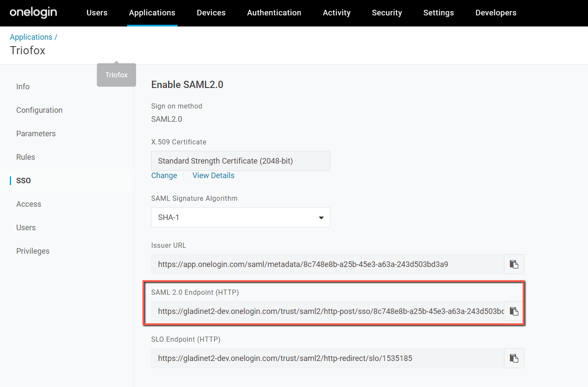
Task: Select the SSO sidebar tab
Action: (x=23, y=181)
